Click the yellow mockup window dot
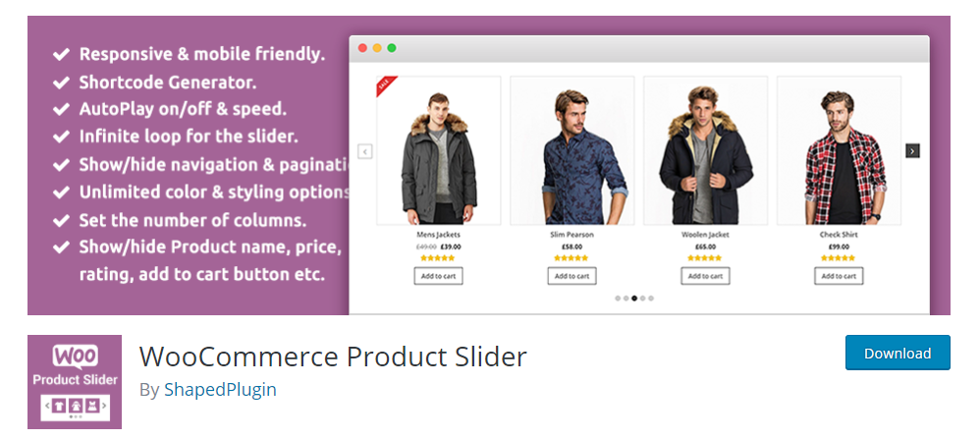Screen dimensions: 980x439 click(x=377, y=48)
